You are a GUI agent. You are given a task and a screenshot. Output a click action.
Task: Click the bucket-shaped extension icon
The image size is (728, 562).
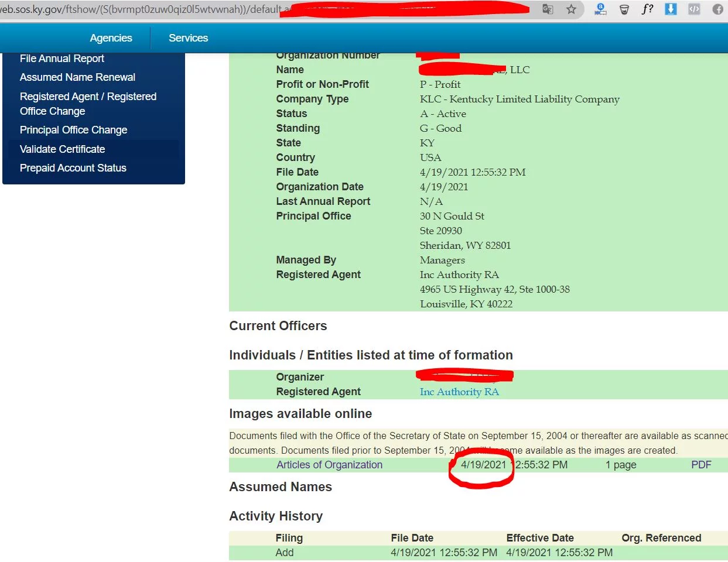(624, 9)
